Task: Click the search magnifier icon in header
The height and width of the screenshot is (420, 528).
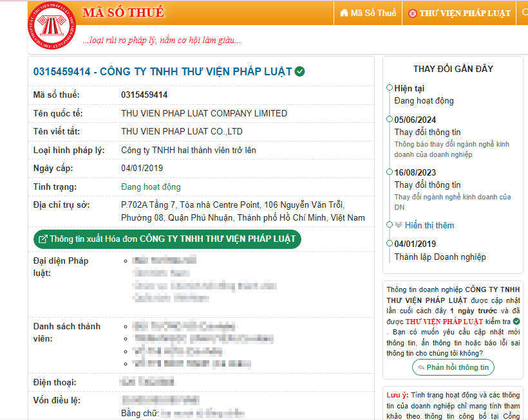Action: pos(525,12)
